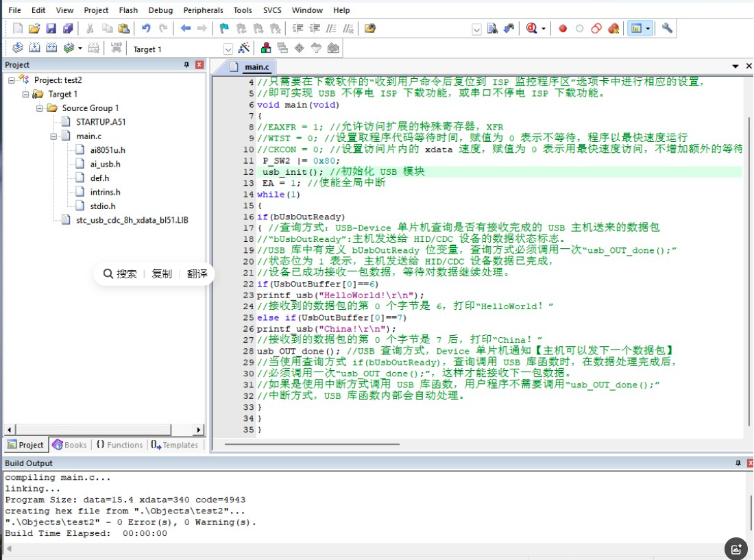Place cursor on line 12 usb_init()
The image size is (754, 560).
pos(293,171)
